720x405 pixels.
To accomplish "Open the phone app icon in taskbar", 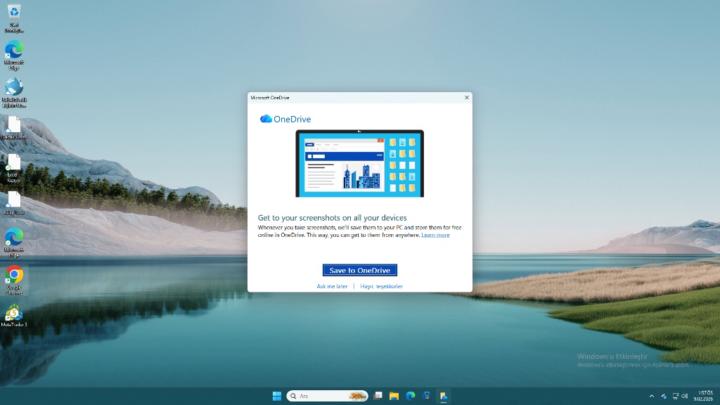I will point(427,396).
